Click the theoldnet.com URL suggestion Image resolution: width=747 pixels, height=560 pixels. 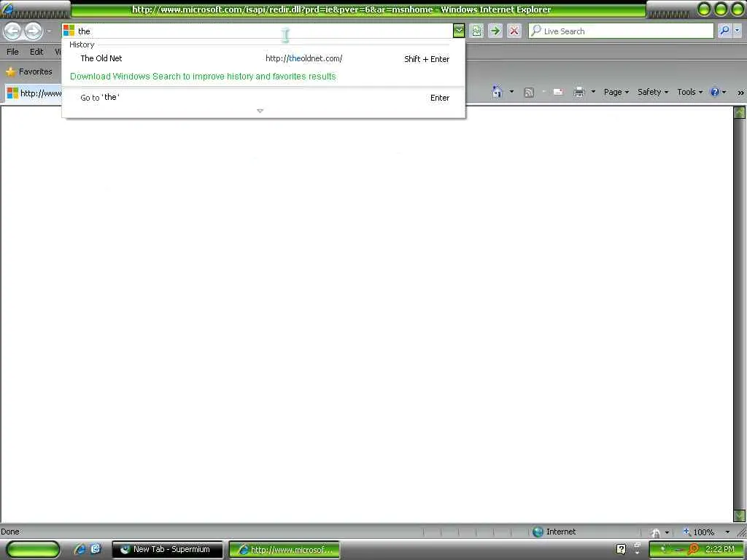pyautogui.click(x=304, y=58)
